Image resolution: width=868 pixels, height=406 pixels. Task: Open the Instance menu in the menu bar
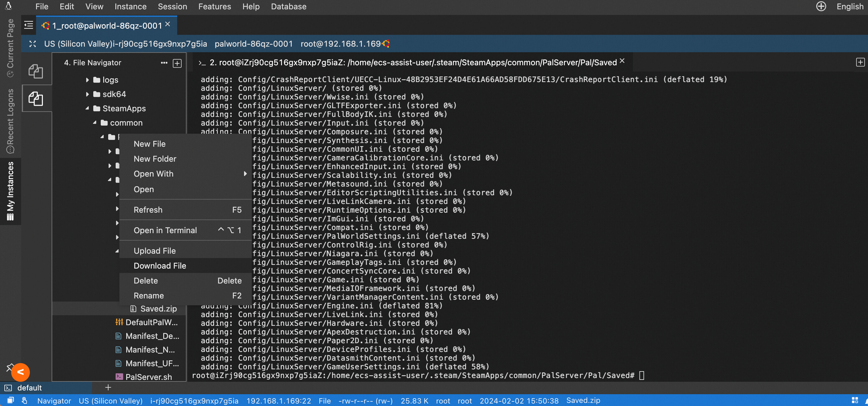(x=130, y=7)
